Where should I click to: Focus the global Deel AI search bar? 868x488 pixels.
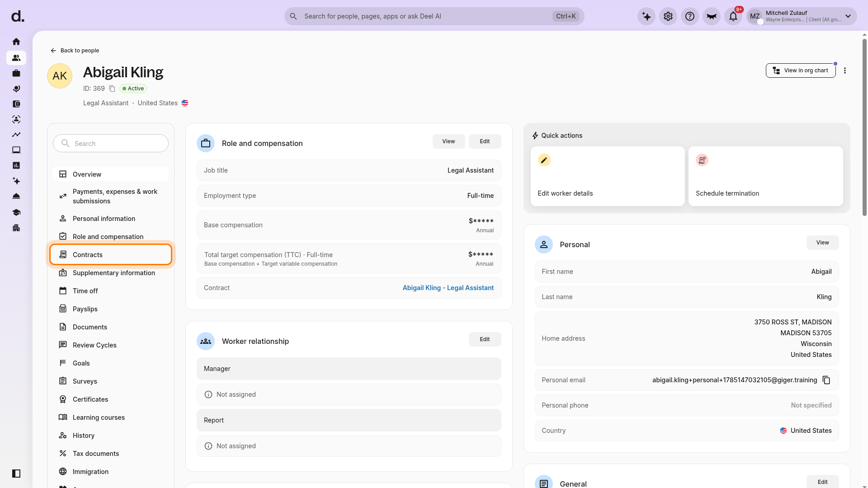(434, 16)
